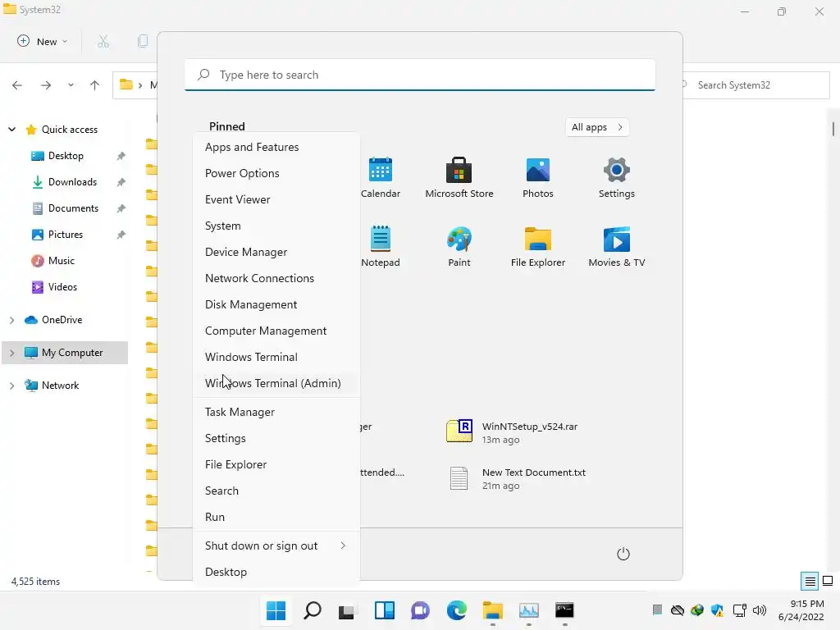This screenshot has width=840, height=630.
Task: Choose Device Manager menu entry
Action: point(276,252)
